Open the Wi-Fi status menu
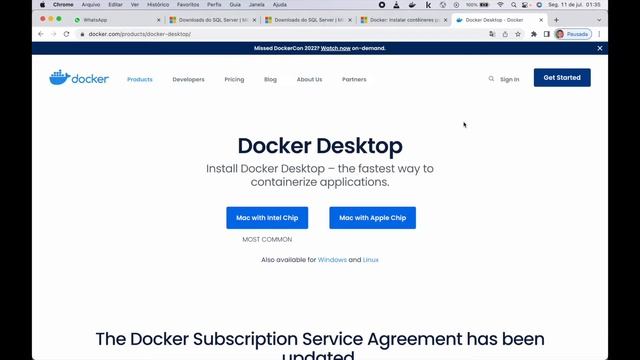The height and width of the screenshot is (360, 640). click(500, 5)
